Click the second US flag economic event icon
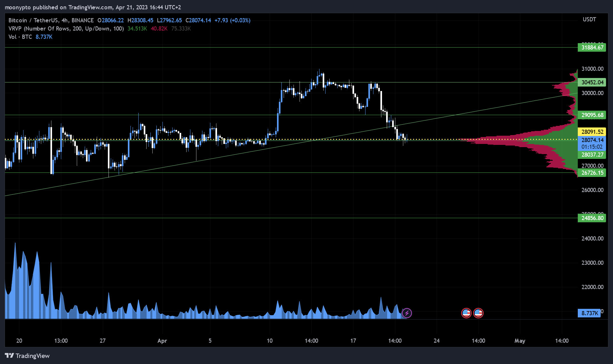This screenshot has width=613, height=364. click(478, 313)
